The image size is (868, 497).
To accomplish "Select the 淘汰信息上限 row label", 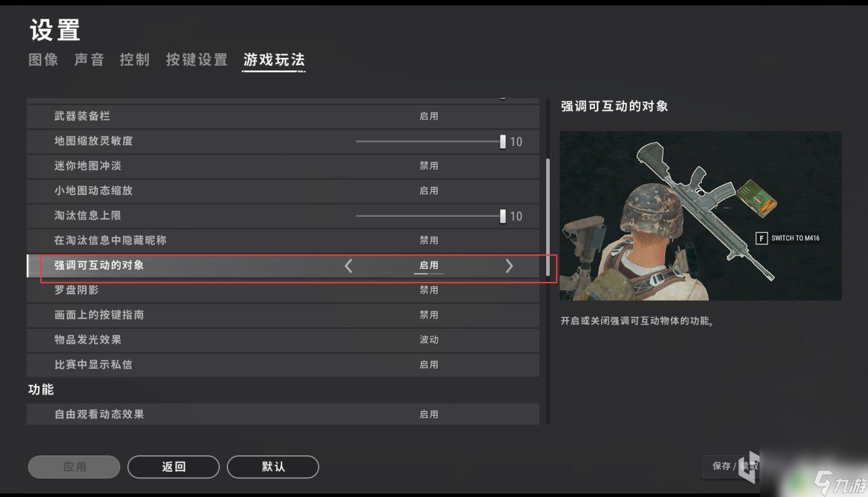I will (x=87, y=216).
